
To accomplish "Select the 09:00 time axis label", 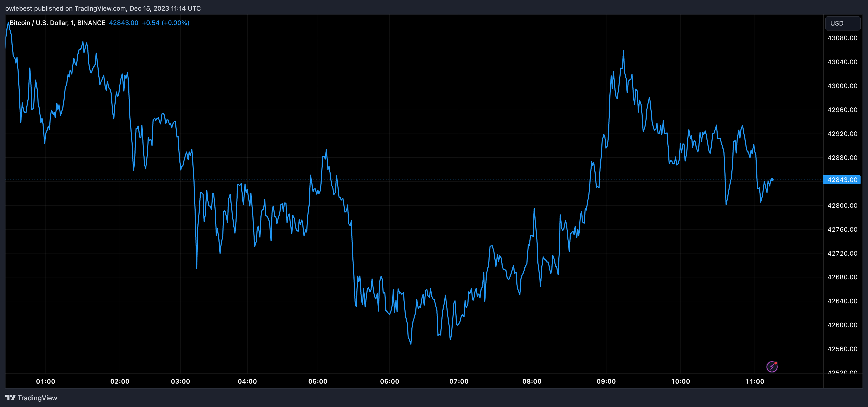I will pos(606,381).
